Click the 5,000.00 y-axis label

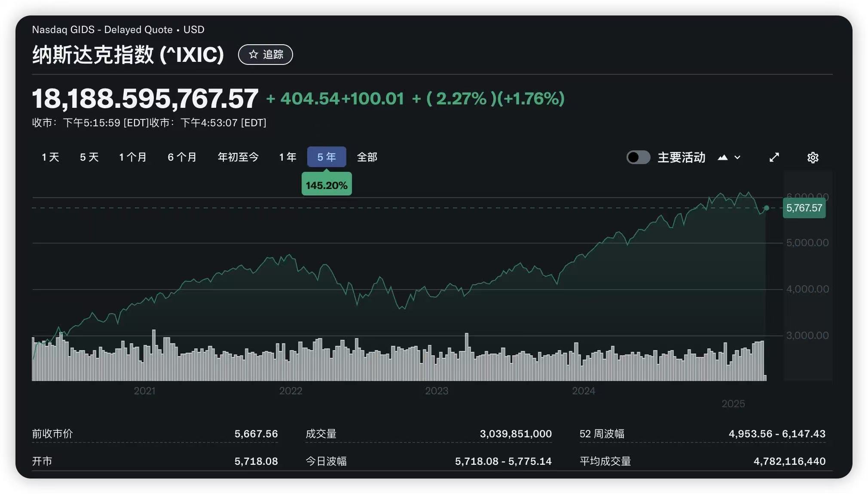pyautogui.click(x=807, y=243)
